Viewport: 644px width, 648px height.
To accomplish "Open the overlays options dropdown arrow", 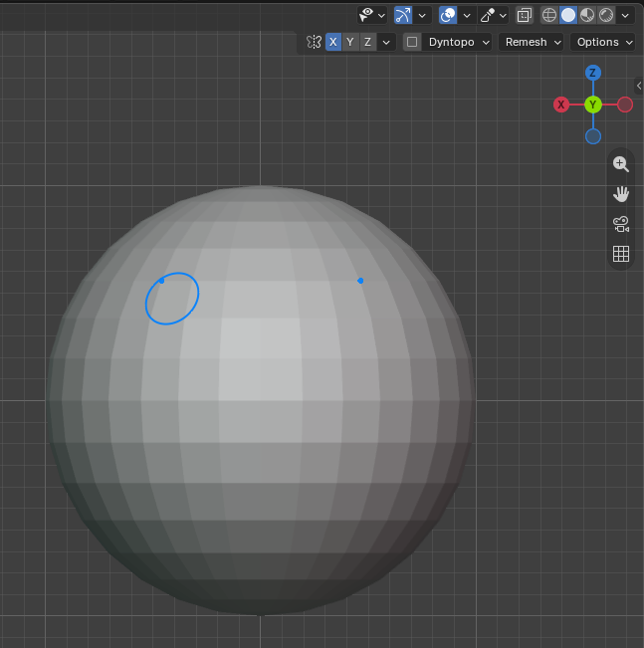I will (467, 16).
